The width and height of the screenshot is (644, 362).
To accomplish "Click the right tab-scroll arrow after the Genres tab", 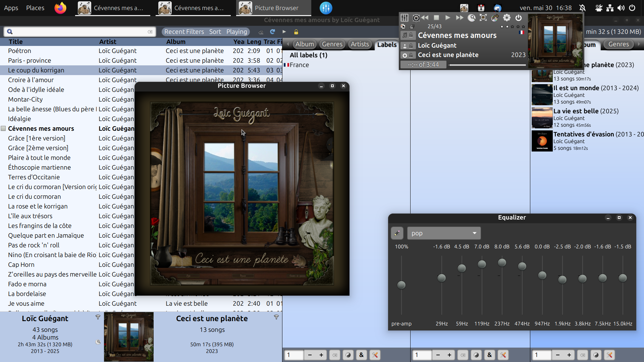I will (639, 44).
